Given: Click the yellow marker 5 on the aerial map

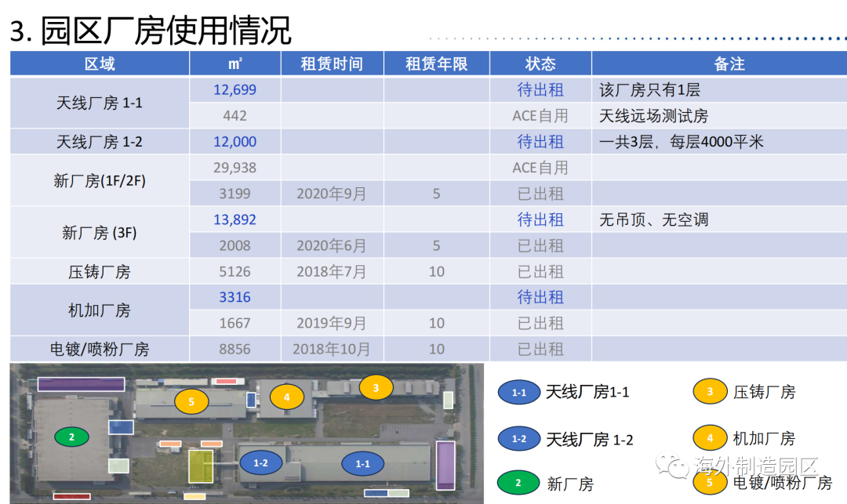Looking at the screenshot, I should pos(191,401).
